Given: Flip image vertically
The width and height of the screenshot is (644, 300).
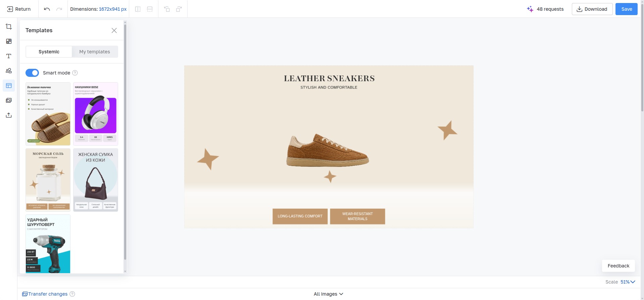Looking at the screenshot, I should click(x=150, y=9).
